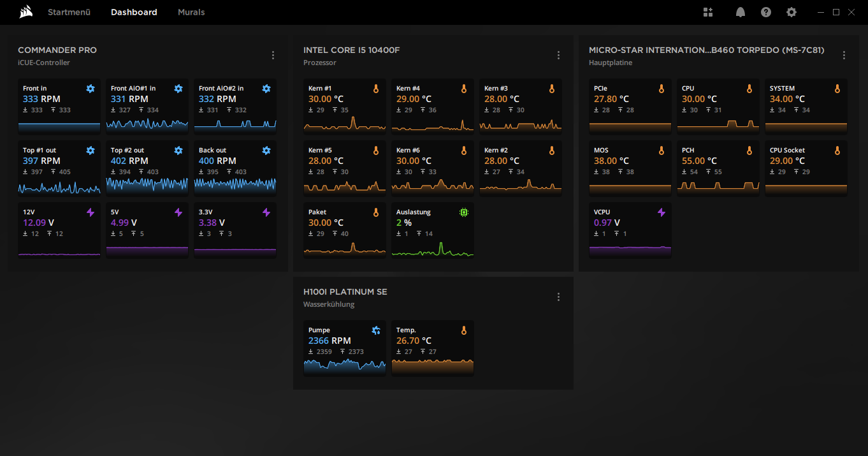Click the motherboard CPU thermometer icon
868x456 pixels.
(x=749, y=89)
